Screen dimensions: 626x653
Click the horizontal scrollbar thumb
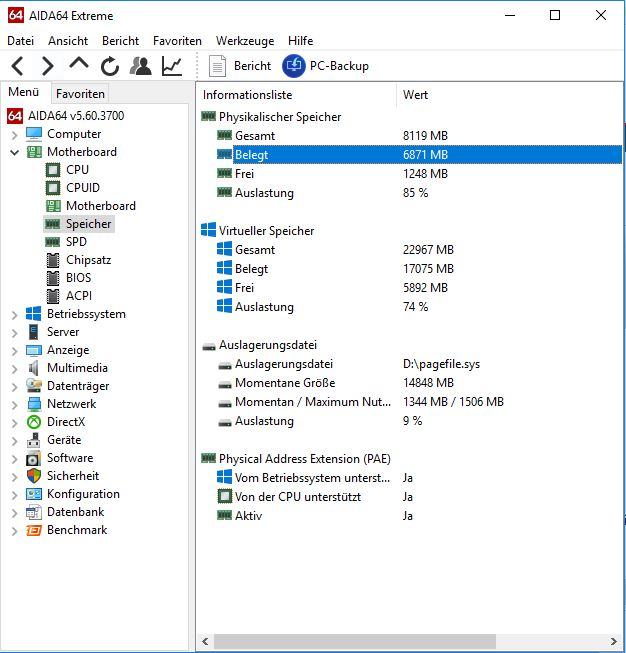tap(355, 641)
